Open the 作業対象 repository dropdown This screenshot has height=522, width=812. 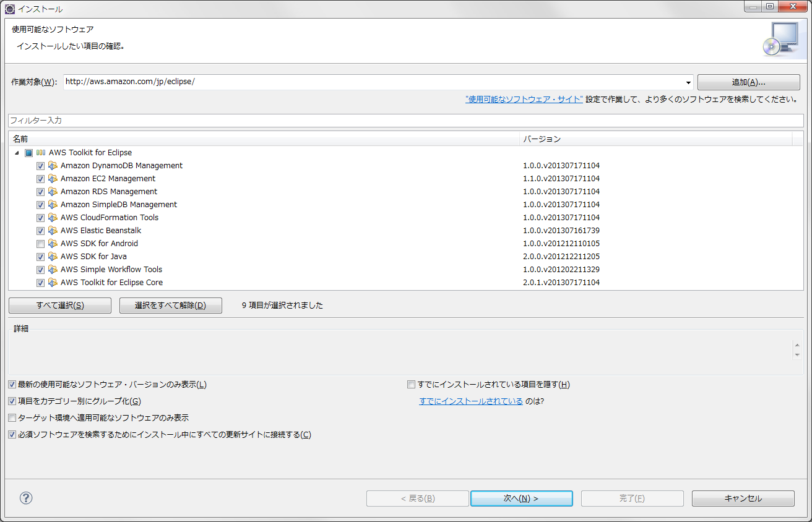coord(687,82)
